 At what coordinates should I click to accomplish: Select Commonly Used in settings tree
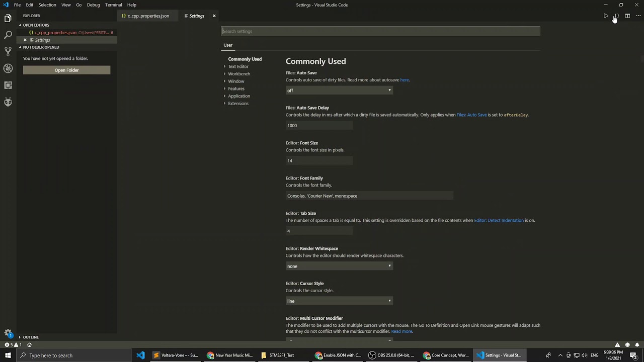(245, 59)
